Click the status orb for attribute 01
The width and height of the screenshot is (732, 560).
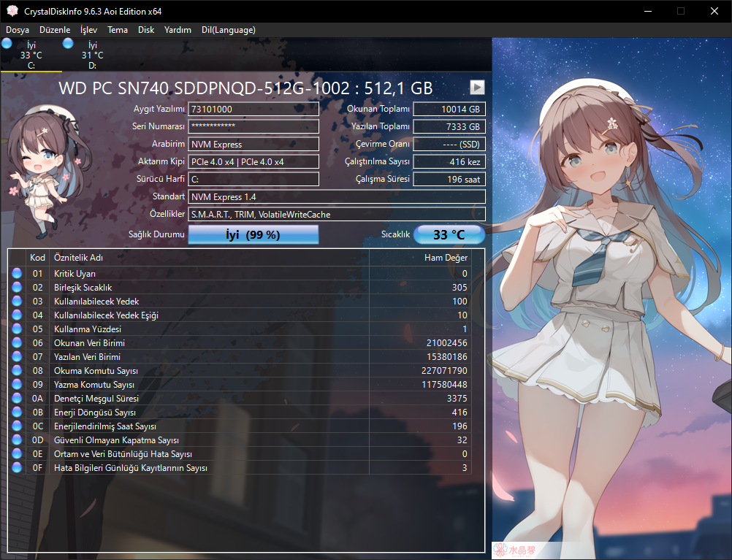point(17,273)
